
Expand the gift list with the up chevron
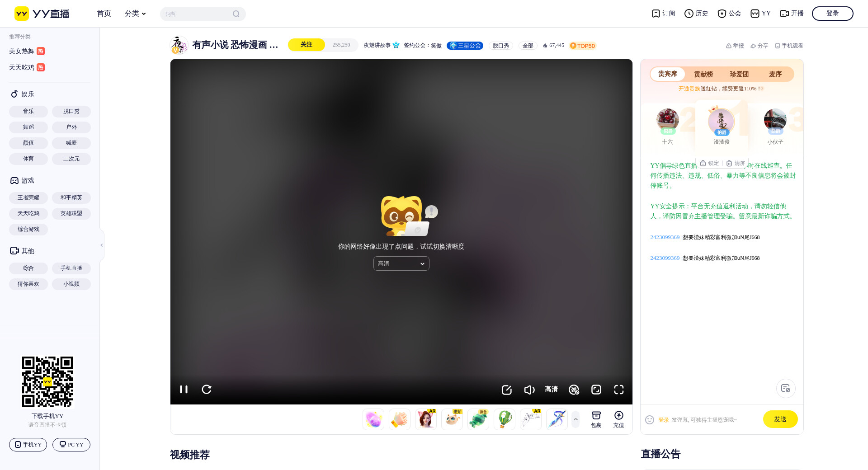(x=576, y=419)
